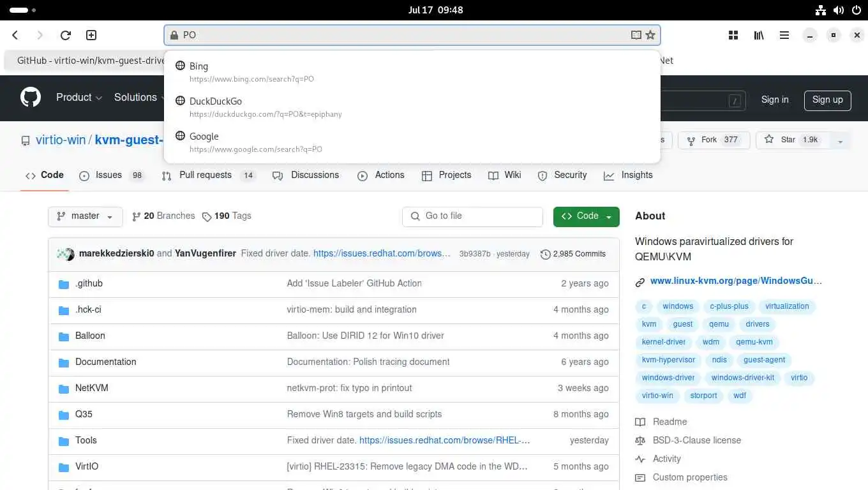Click the windows-driver-kit topic tag
This screenshot has height=490, width=868.
click(x=742, y=378)
